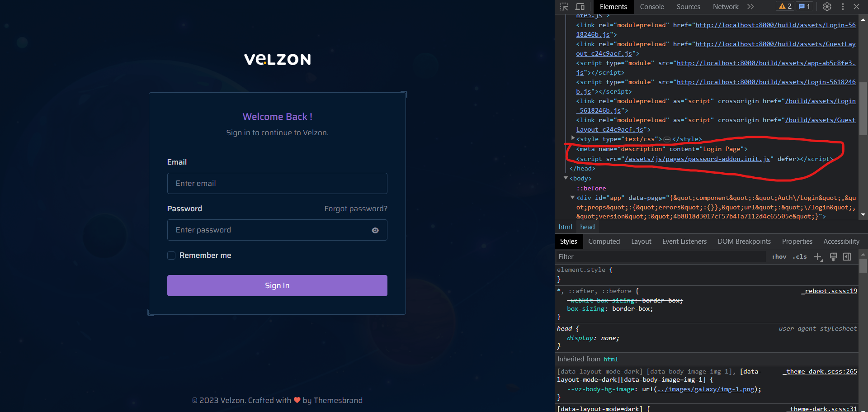
Task: Open the Sources tab
Action: point(688,7)
